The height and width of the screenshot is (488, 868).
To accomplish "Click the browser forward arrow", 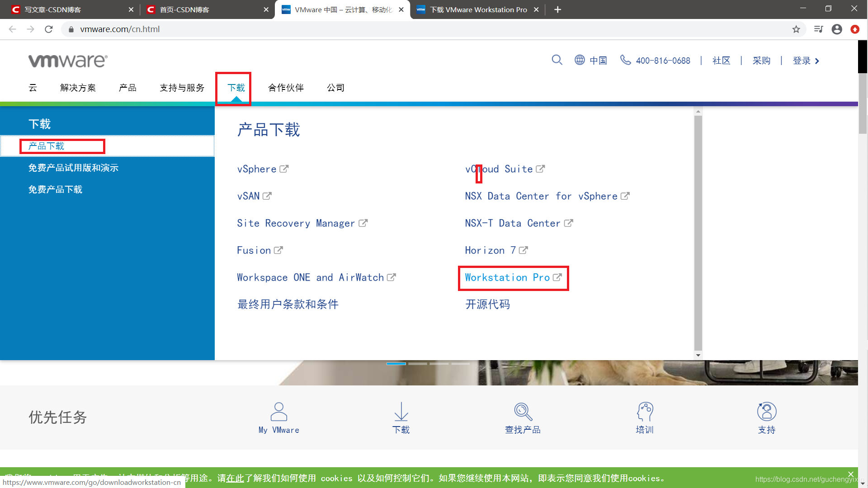I will tap(30, 29).
